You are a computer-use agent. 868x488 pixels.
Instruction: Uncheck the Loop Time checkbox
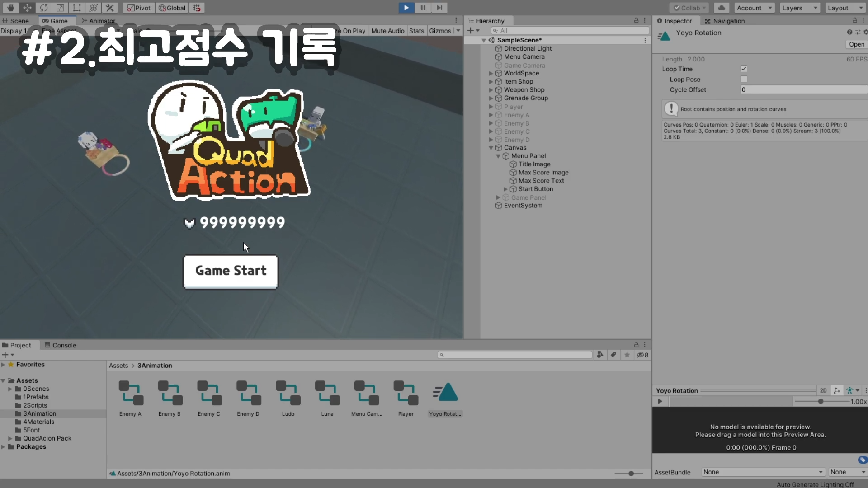click(744, 69)
